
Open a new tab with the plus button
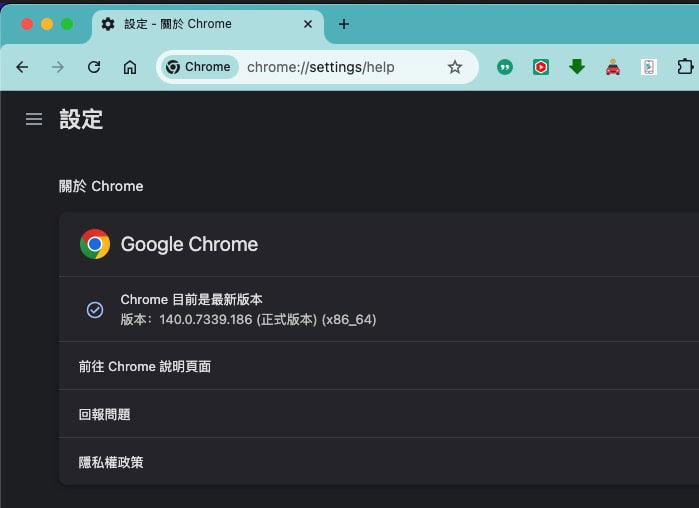pos(344,24)
